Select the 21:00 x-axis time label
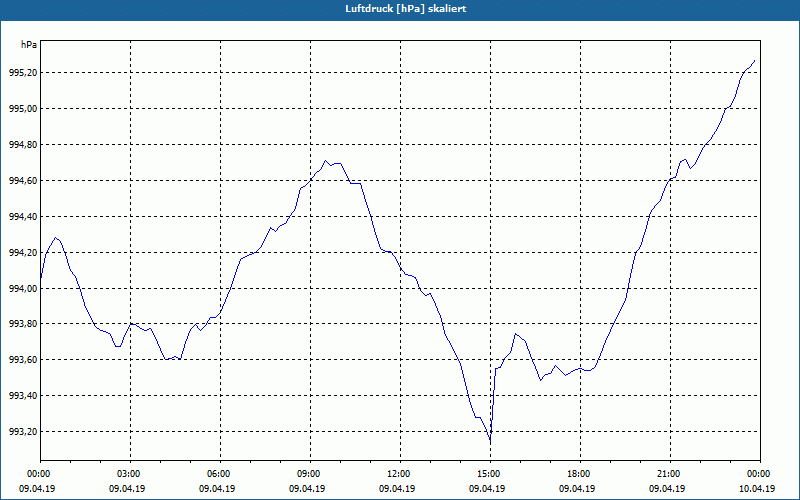Viewport: 800px width, 500px height. coord(668,474)
